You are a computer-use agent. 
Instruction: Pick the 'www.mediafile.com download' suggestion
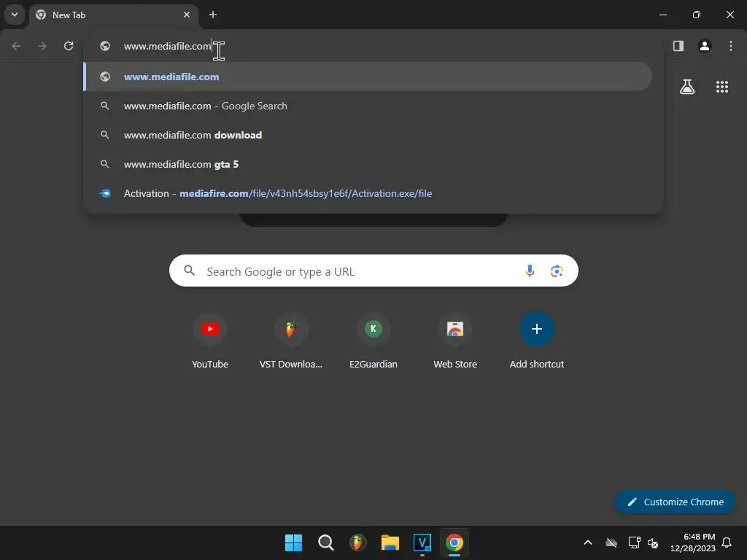(368, 135)
